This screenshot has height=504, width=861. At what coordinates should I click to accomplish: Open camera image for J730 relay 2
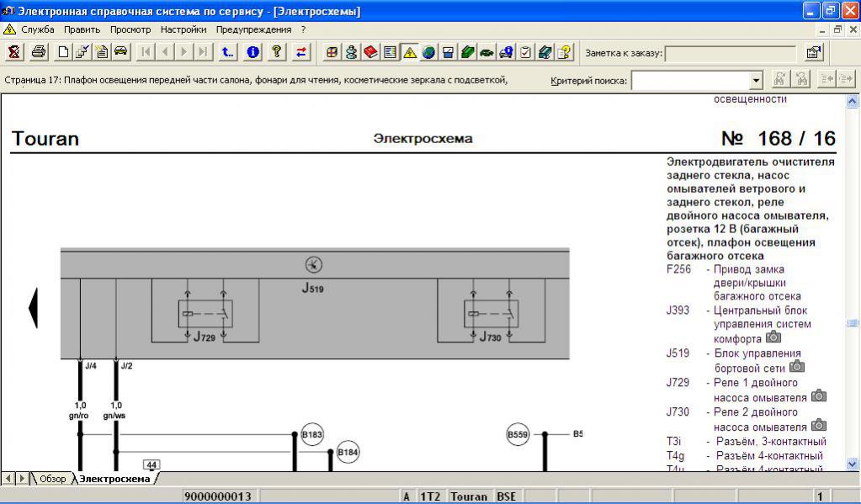[x=819, y=424]
